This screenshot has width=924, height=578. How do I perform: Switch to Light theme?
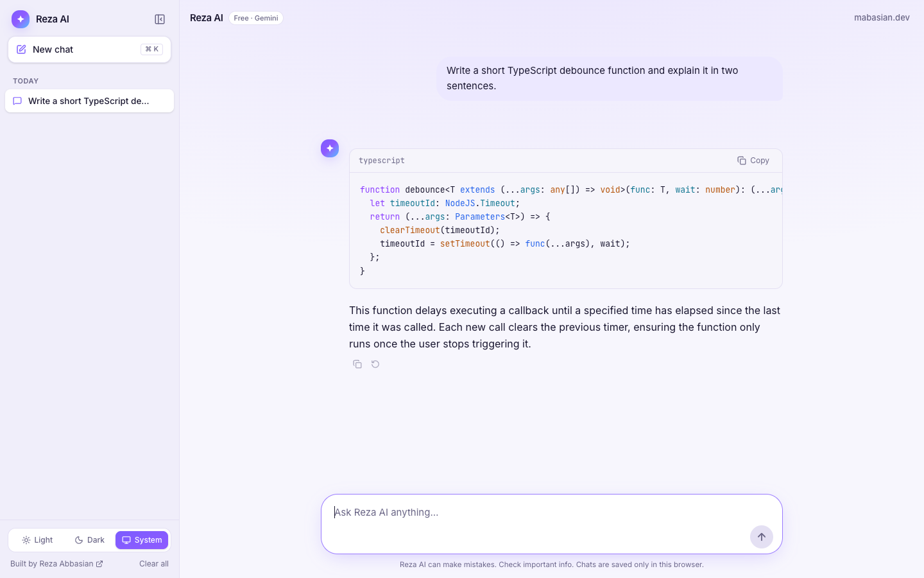(37, 540)
